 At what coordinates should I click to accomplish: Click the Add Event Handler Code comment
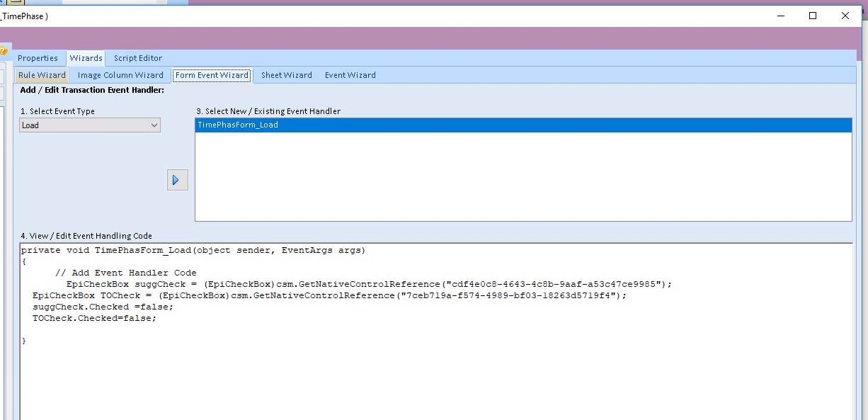click(126, 273)
